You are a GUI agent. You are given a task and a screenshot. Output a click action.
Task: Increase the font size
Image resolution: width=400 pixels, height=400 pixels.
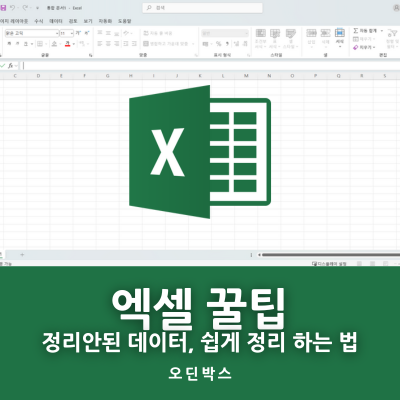tap(78, 33)
